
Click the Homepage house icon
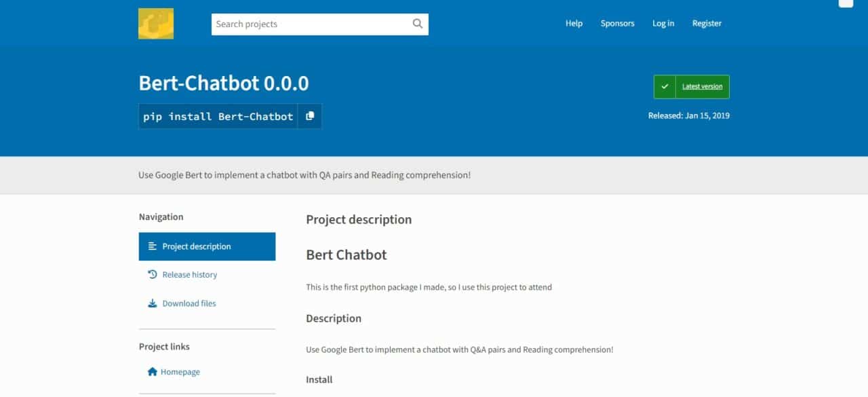[x=152, y=372]
